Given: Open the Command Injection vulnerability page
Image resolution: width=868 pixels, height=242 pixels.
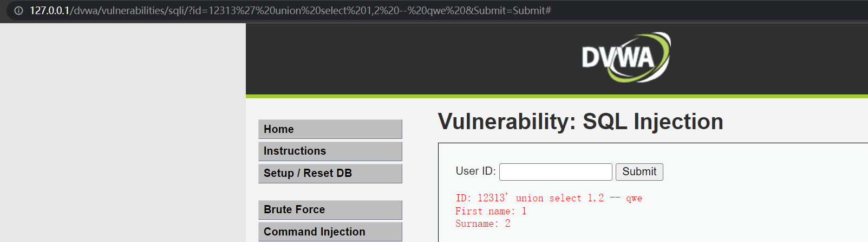Looking at the screenshot, I should 330,232.
